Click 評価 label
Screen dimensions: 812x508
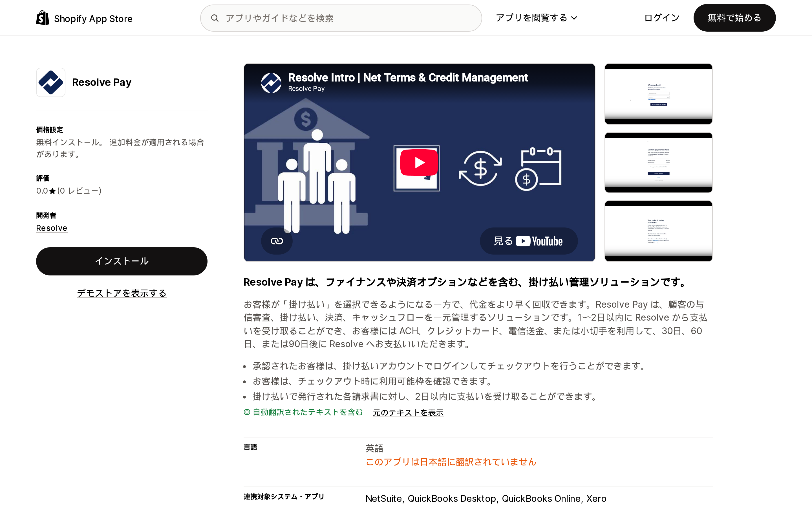tap(43, 178)
